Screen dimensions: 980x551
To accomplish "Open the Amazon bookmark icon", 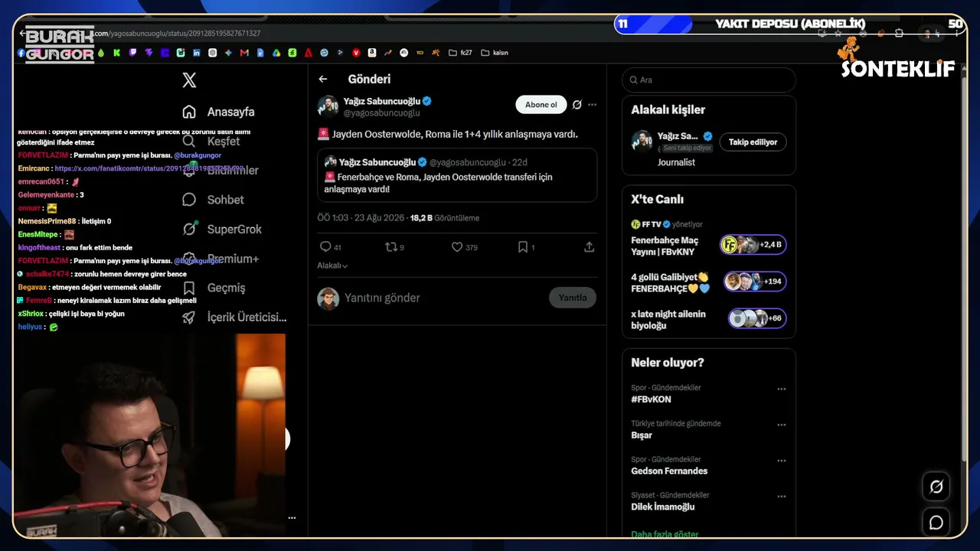I will 372,53.
